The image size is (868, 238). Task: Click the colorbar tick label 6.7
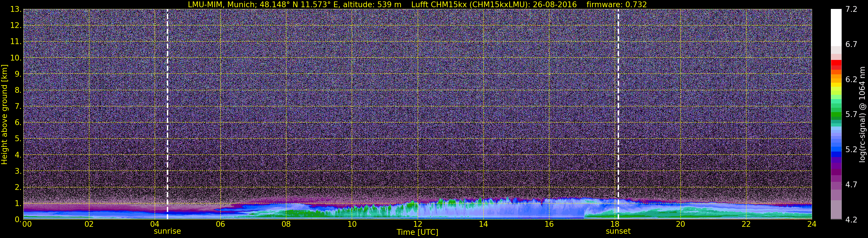[x=851, y=44]
